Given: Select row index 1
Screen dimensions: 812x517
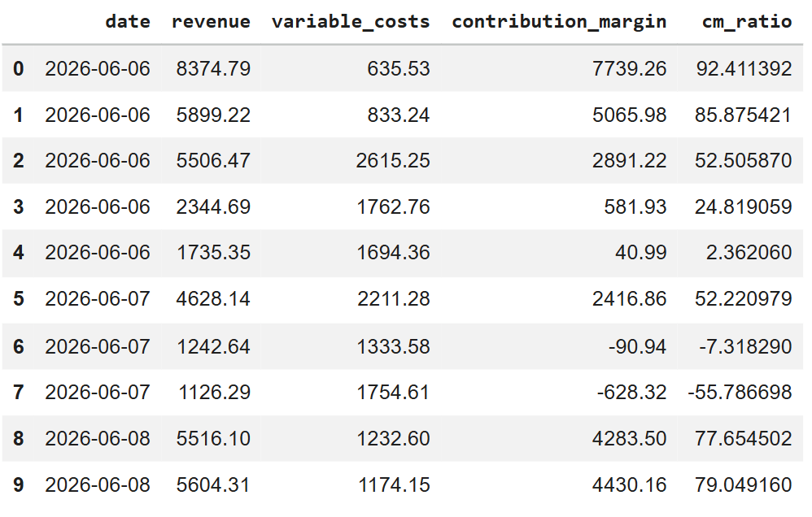Looking at the screenshot, I should pos(18,115).
